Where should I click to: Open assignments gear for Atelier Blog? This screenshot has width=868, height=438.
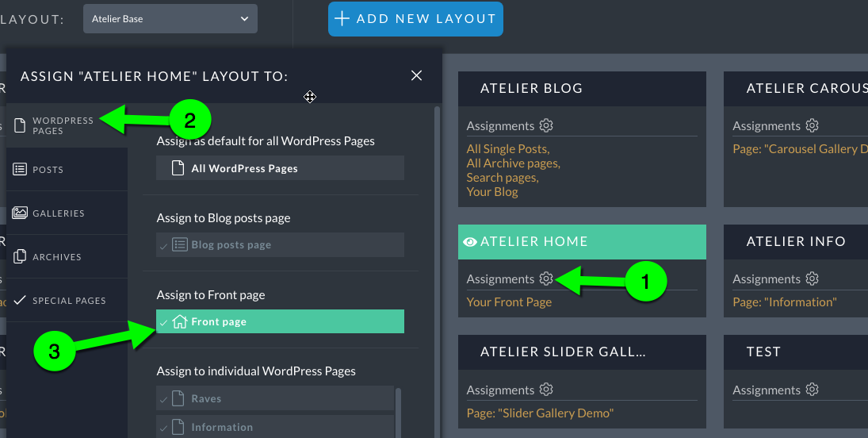(x=546, y=125)
